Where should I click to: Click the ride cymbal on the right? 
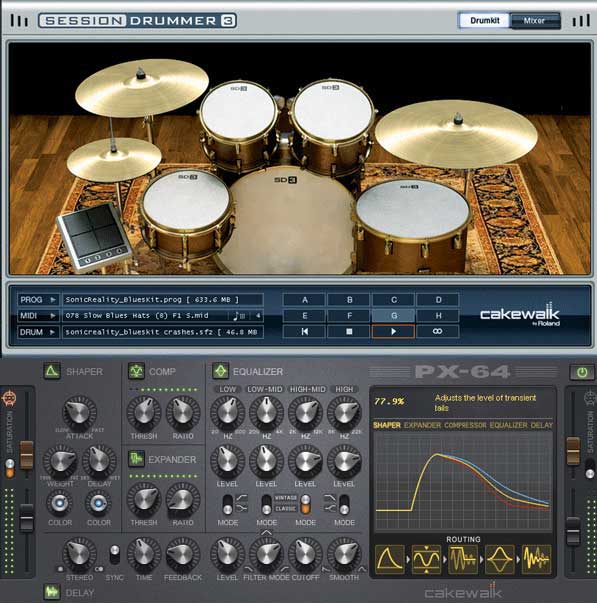[456, 135]
